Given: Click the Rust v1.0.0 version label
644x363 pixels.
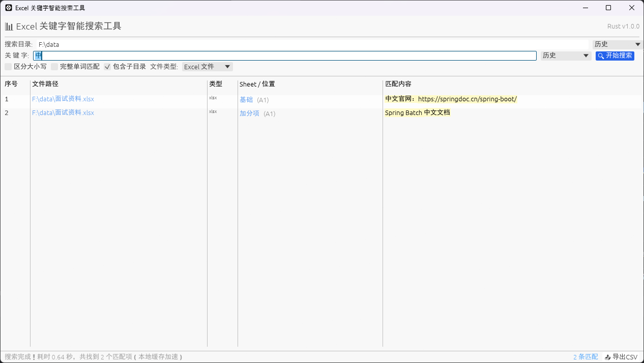Looking at the screenshot, I should (623, 26).
